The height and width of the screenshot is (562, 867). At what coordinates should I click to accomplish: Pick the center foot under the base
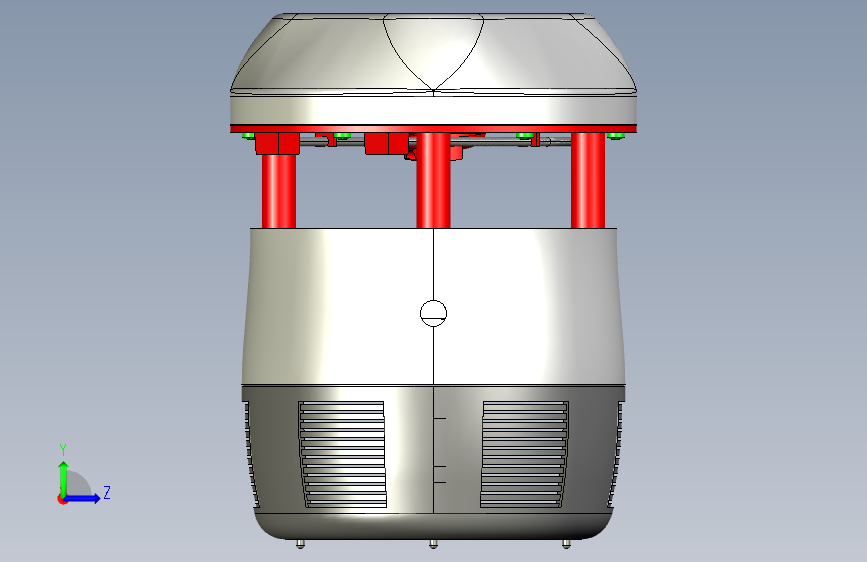(434, 544)
